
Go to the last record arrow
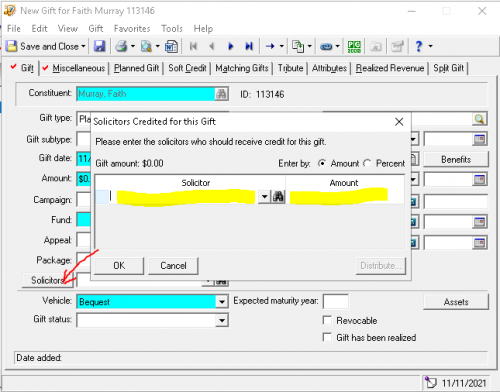coord(249,46)
